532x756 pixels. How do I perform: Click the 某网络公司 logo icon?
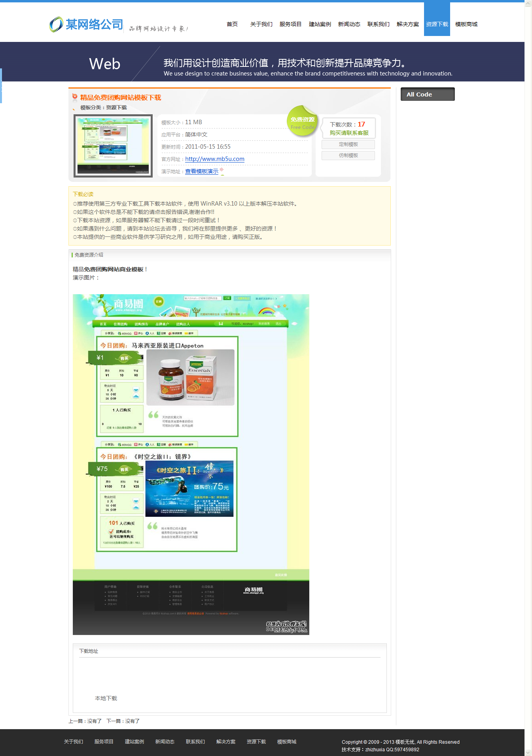pos(56,25)
